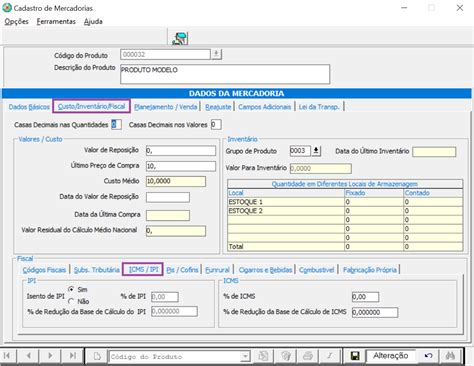The height and width of the screenshot is (366, 474).
Task: Click the Contado column header
Action: (433, 193)
